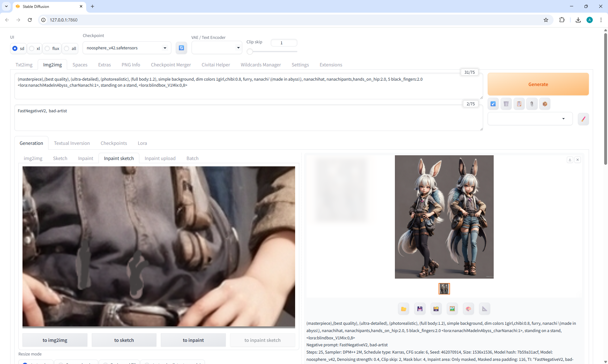This screenshot has height=364, width=608.
Task: Click the checkpoint refresh icon
Action: pyautogui.click(x=181, y=48)
